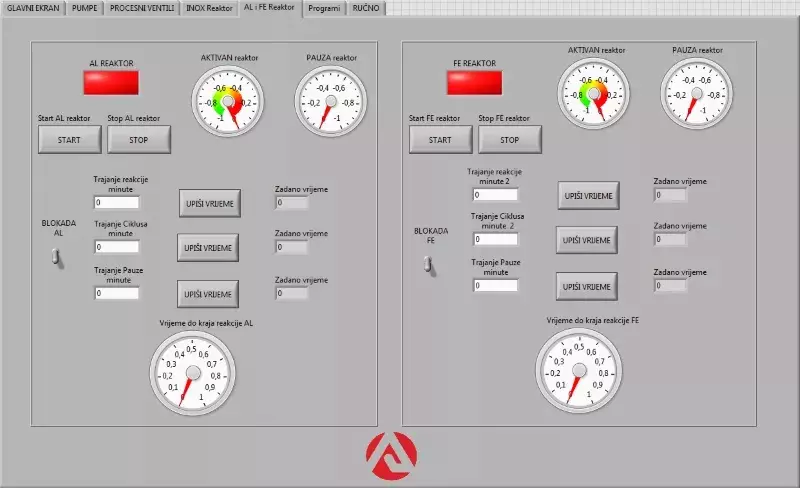Toggle the BLOKADA FE switch

[x=428, y=264]
